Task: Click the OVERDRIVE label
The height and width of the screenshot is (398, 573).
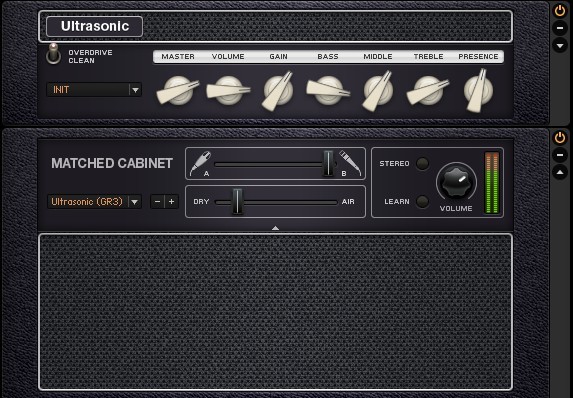Action: point(90,53)
